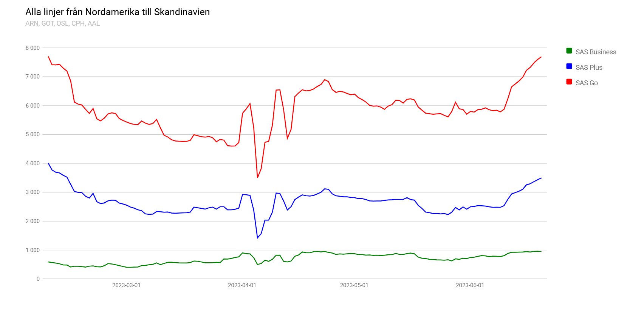Click the 1 000 y-axis label

33,250
